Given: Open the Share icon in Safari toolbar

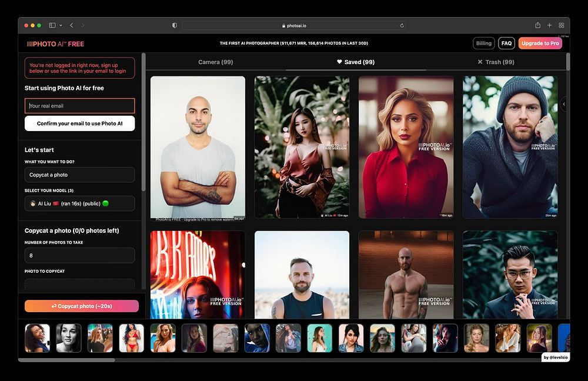Looking at the screenshot, I should (x=538, y=25).
